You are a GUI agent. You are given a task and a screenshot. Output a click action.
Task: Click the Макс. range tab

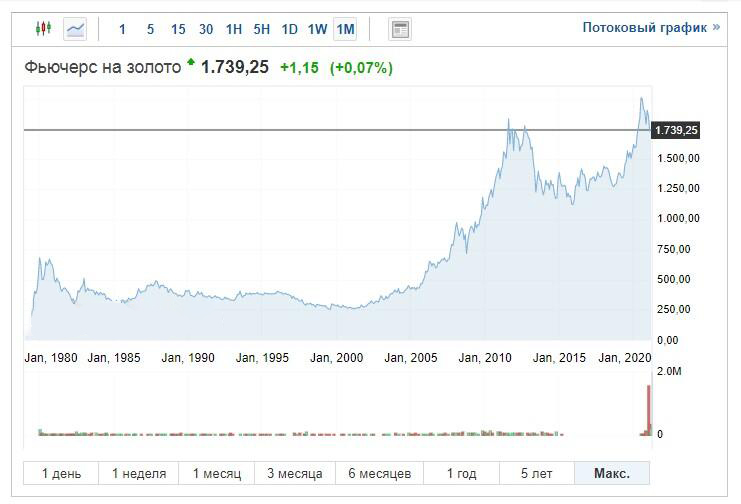(x=611, y=473)
